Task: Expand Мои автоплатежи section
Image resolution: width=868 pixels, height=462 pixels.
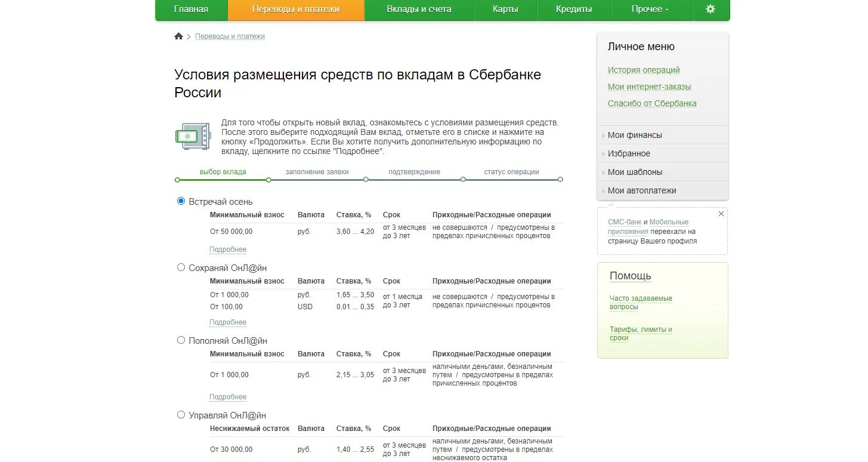Action: tap(663, 190)
